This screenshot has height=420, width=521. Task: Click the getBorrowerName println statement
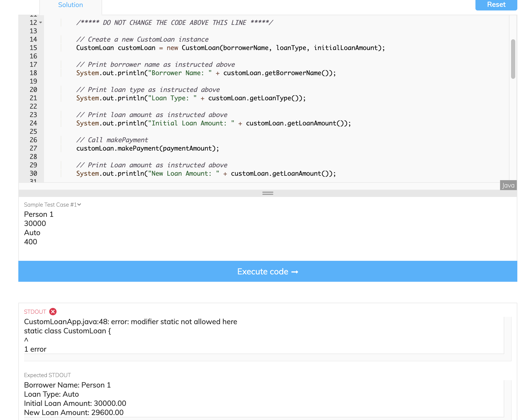[x=206, y=73]
